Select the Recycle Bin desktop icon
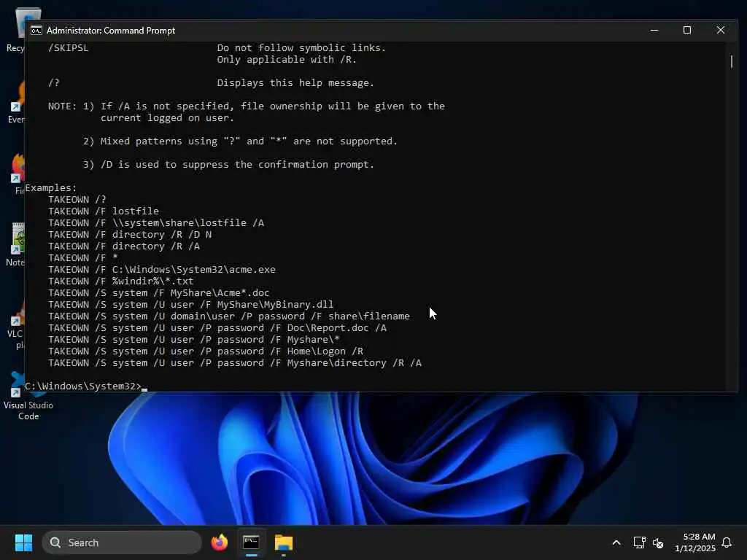The width and height of the screenshot is (747, 560). point(15,29)
